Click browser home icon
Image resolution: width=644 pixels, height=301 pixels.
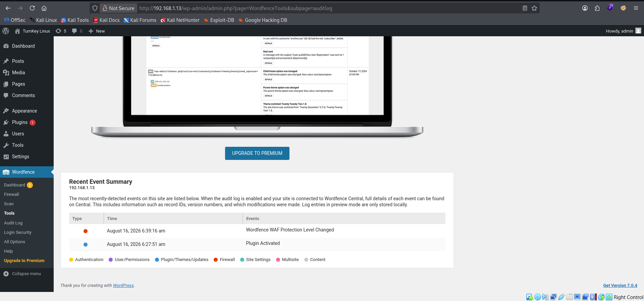click(x=44, y=8)
